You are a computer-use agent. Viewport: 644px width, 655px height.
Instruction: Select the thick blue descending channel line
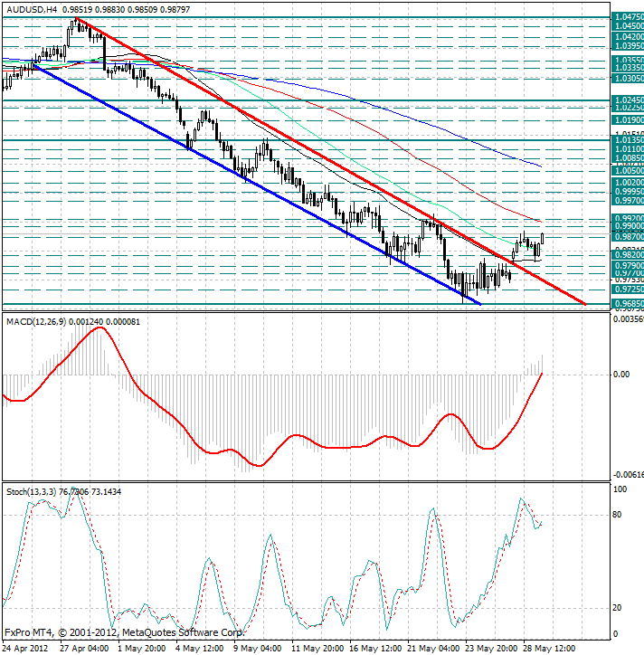258,185
